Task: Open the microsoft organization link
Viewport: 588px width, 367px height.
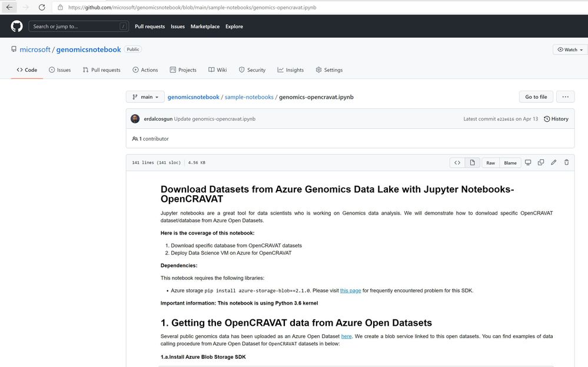Action: click(x=35, y=49)
